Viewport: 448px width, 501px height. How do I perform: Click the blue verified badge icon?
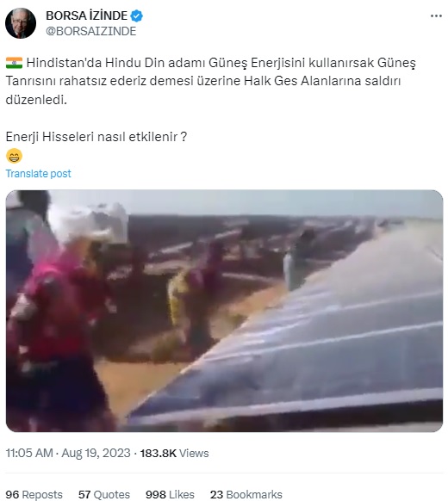[137, 15]
